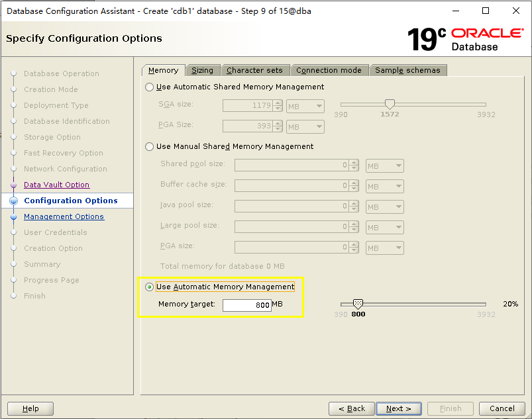
Task: Open the Connection mode tab
Action: (x=329, y=70)
